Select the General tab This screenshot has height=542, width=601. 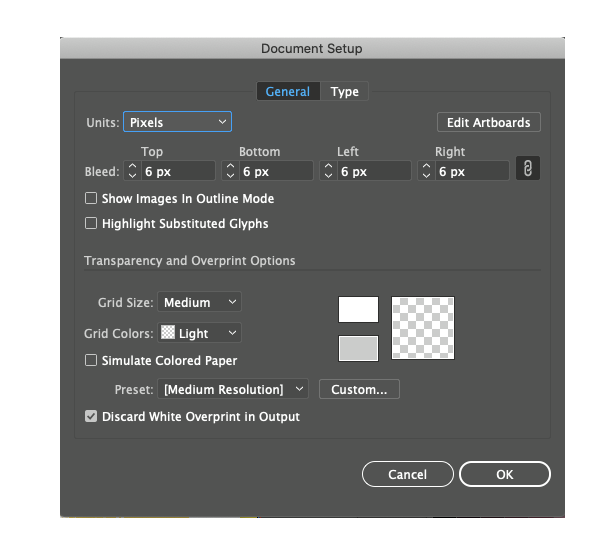click(x=288, y=92)
